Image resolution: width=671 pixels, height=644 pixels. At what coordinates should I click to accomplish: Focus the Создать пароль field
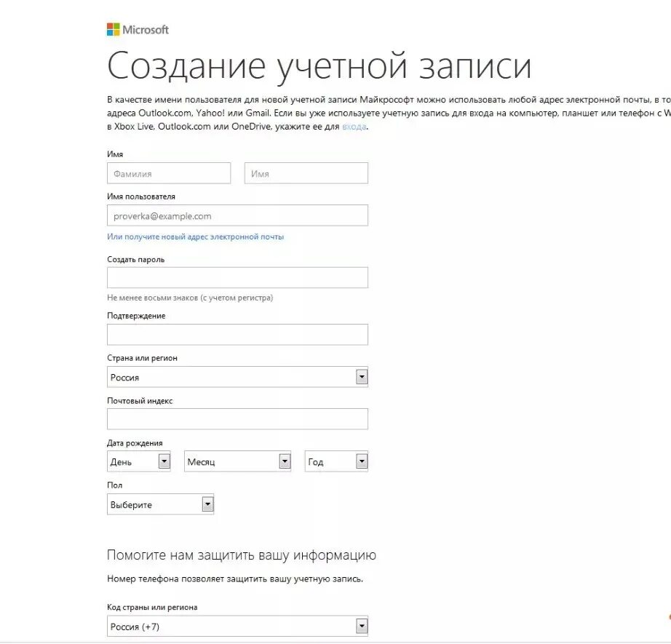[x=237, y=278]
